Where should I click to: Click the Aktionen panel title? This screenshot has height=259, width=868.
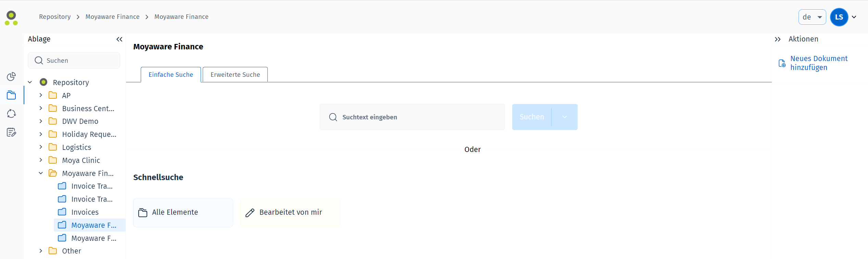pyautogui.click(x=803, y=39)
